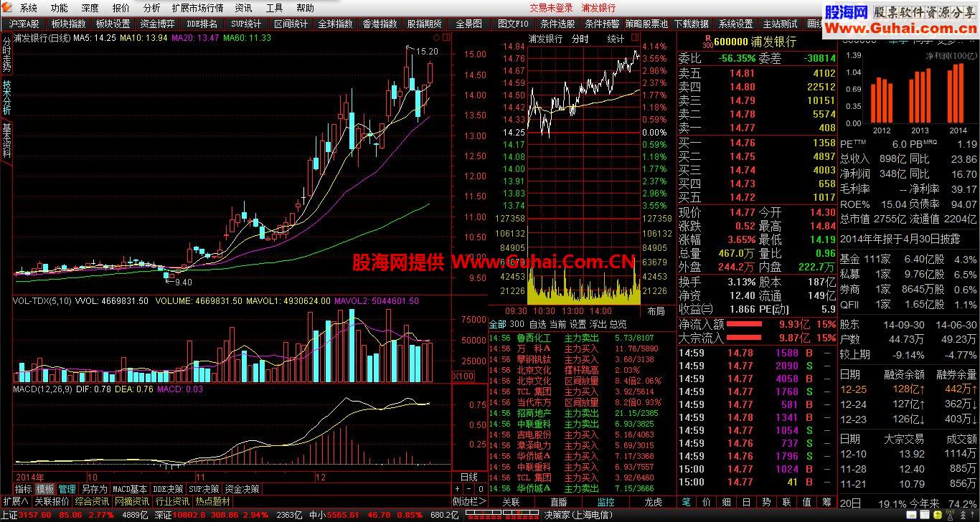Image resolution: width=980 pixels, height=522 pixels.
Task: Click the zoom-in plus button under 日线
Action: coord(457,489)
